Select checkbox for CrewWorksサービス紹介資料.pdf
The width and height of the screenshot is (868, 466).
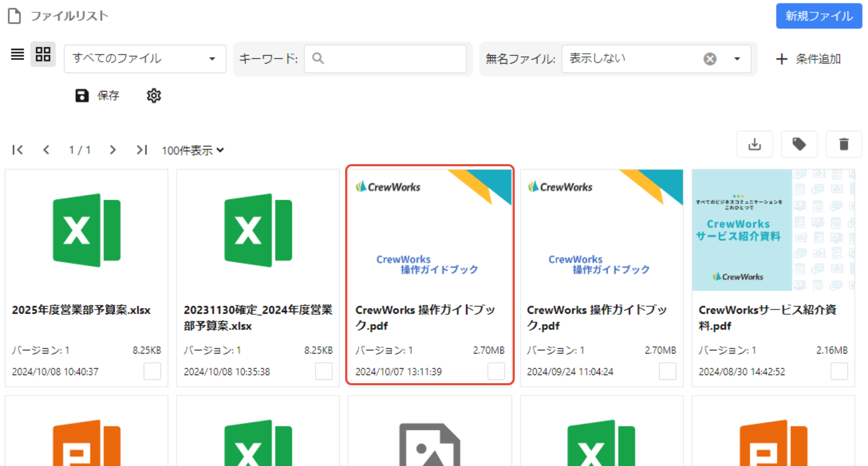click(839, 371)
